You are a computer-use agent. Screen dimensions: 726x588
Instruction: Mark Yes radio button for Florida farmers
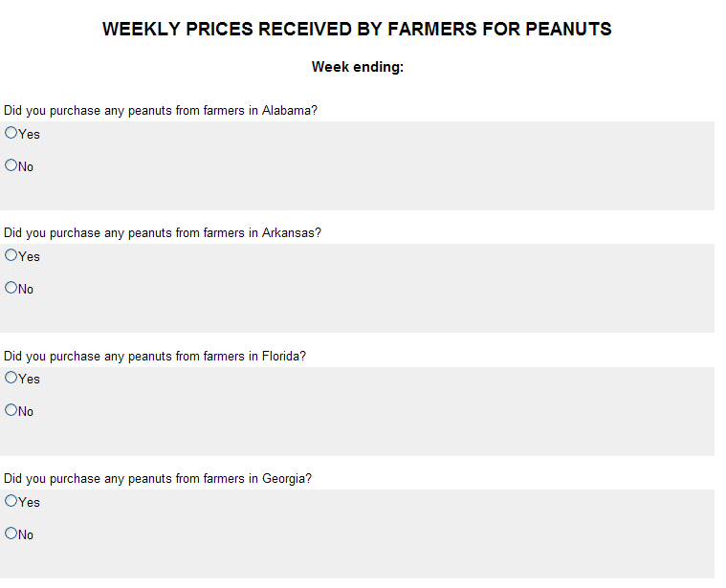[x=11, y=378]
